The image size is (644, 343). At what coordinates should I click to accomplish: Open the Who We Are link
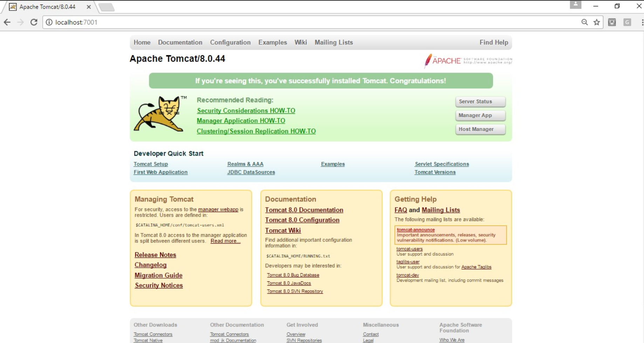[x=452, y=340]
